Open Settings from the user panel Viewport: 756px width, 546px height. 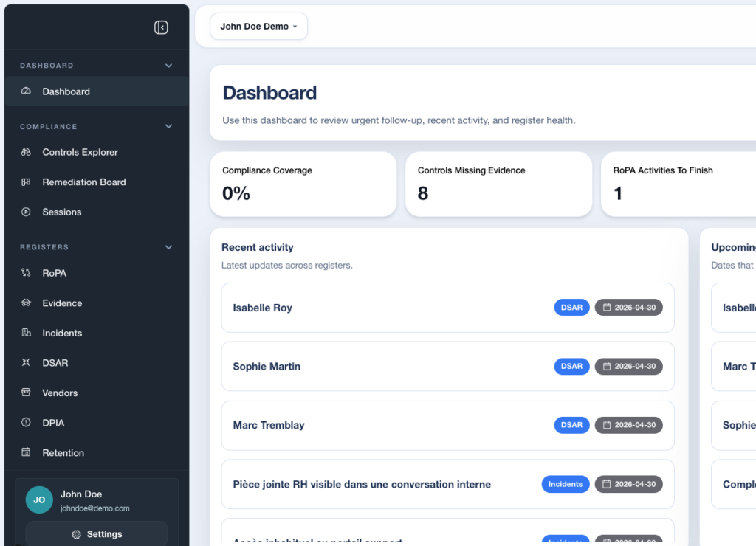point(97,534)
